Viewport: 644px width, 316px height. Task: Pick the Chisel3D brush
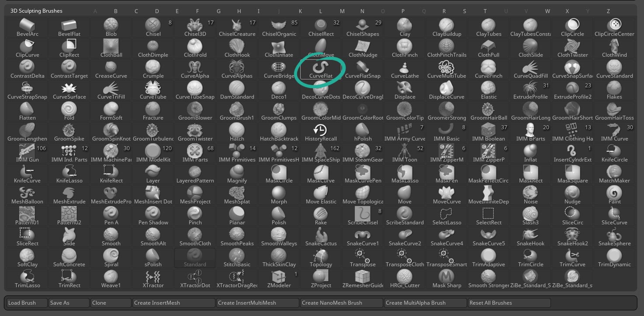tap(195, 27)
